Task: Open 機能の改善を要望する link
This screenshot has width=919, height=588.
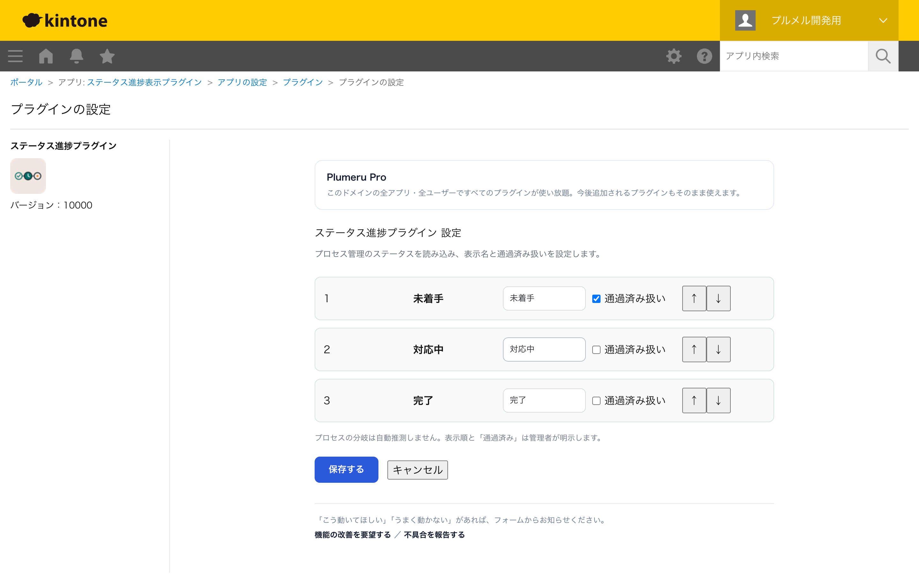Action: pyautogui.click(x=353, y=534)
